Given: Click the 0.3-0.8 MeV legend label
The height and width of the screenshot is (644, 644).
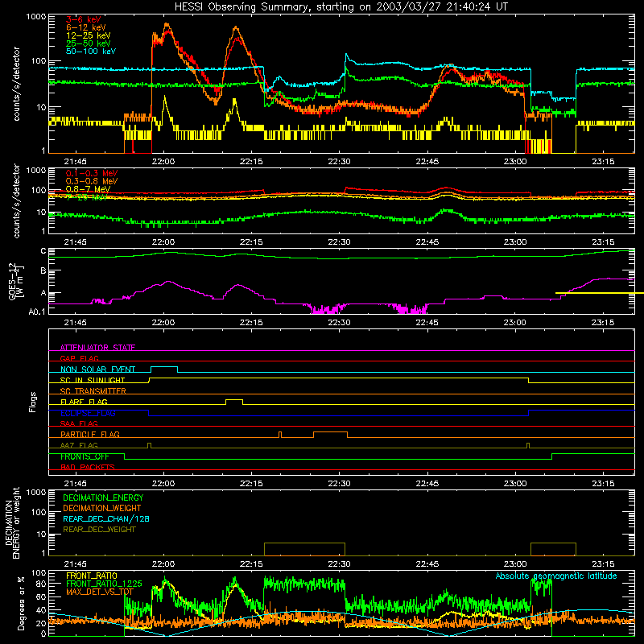Looking at the screenshot, I should 92,181.
